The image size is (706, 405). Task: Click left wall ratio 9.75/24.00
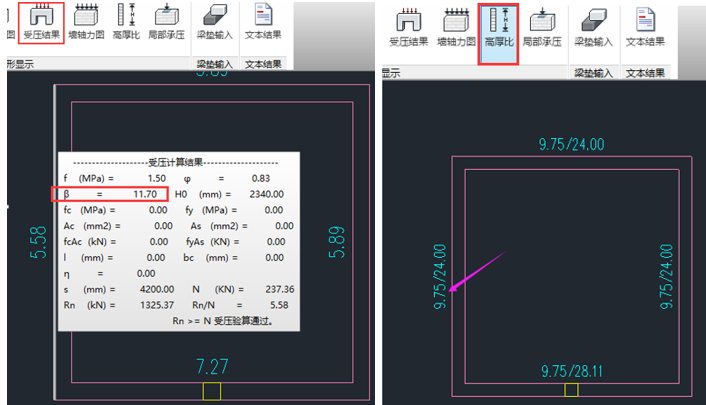click(x=440, y=277)
